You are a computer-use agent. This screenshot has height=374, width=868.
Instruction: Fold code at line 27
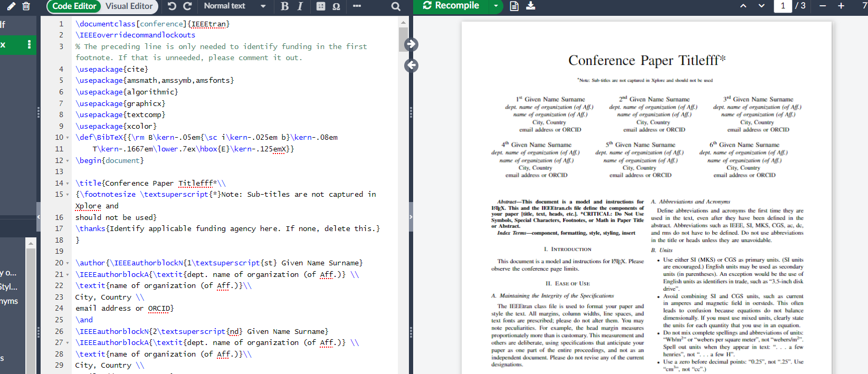click(x=68, y=343)
